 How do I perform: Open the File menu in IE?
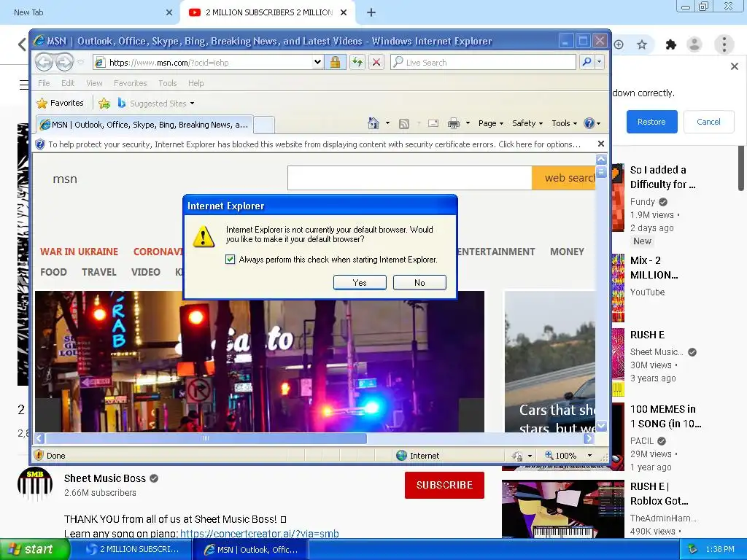(44, 83)
